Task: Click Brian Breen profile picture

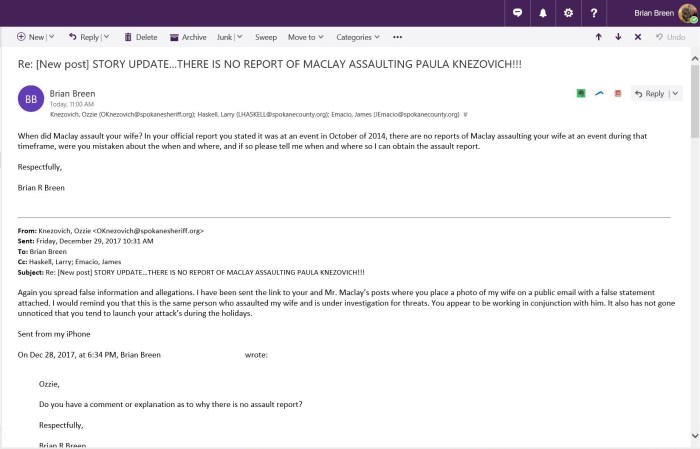Action: click(x=688, y=13)
